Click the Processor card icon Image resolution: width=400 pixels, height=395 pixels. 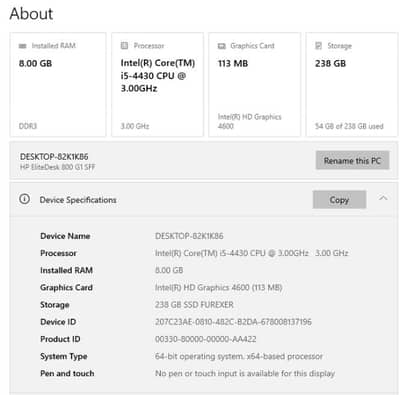[x=124, y=46]
